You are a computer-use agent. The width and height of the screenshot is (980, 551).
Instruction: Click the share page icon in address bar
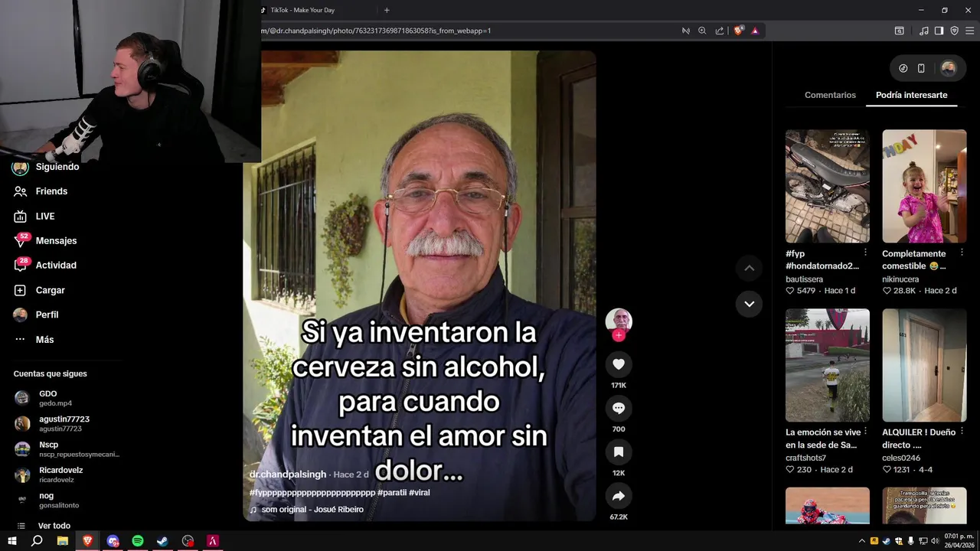[720, 31]
